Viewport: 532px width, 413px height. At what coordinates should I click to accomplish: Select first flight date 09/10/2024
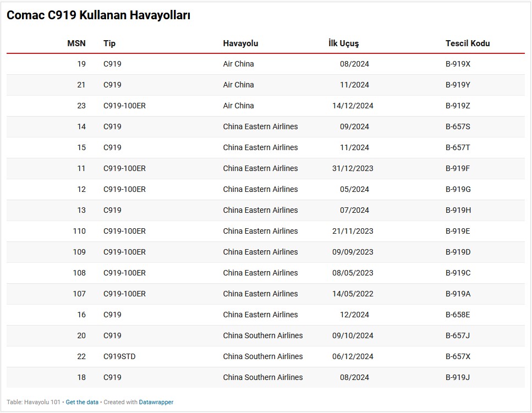coord(353,335)
